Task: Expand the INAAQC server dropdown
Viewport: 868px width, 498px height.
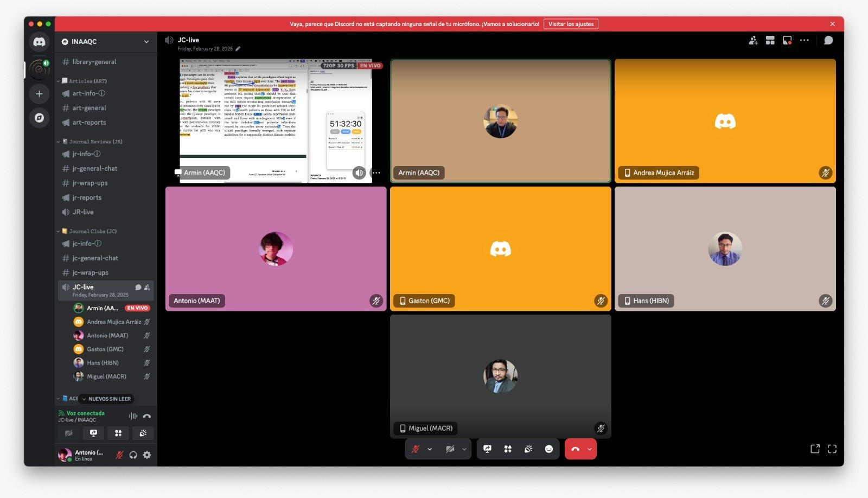Action: [146, 42]
